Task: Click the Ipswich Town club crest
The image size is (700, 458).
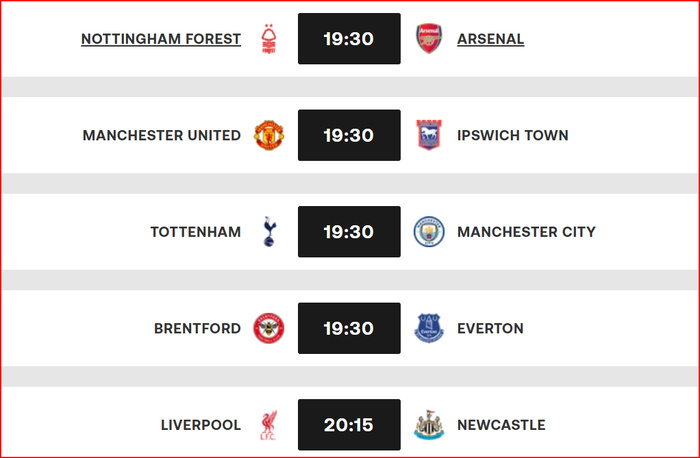Action: pos(429,135)
